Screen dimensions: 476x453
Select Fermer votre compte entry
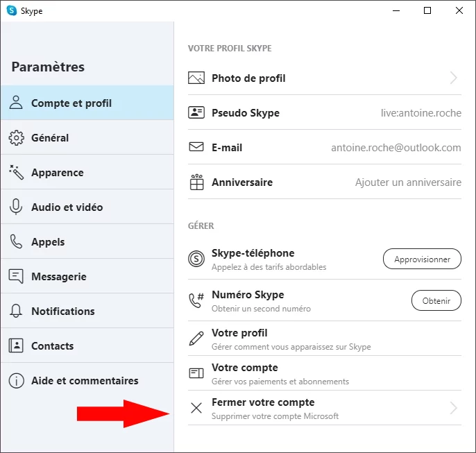325,408
